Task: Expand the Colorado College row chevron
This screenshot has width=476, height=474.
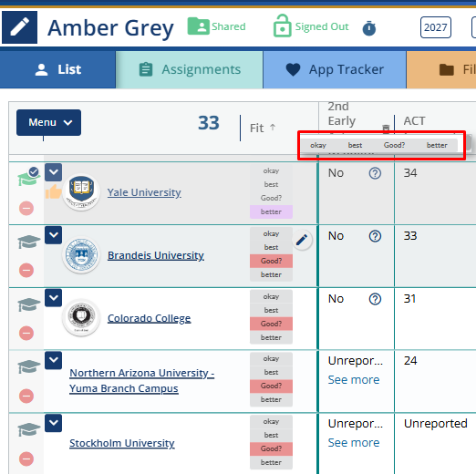Action: click(54, 298)
